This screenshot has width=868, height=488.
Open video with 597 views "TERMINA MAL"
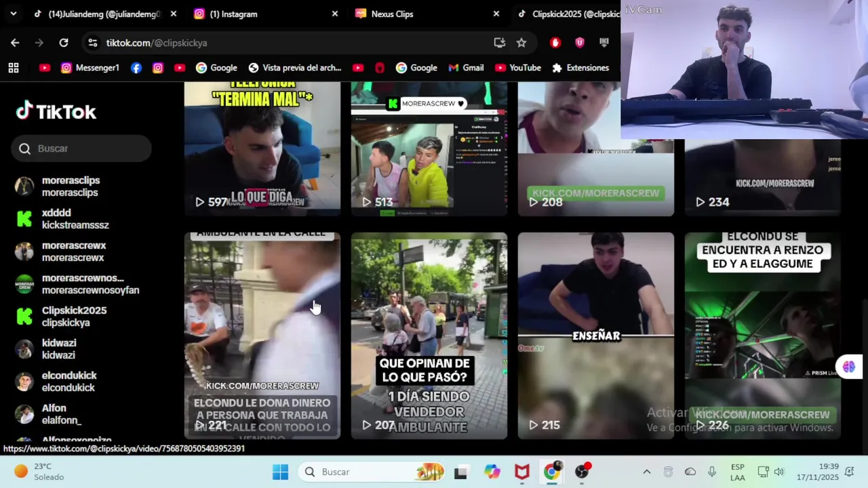tap(262, 149)
